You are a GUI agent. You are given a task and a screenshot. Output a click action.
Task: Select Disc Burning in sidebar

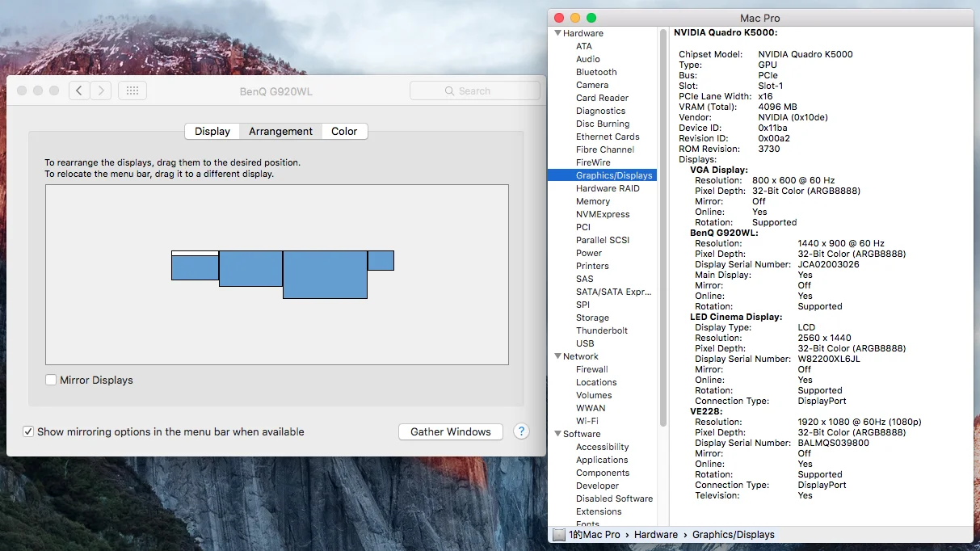pos(603,124)
